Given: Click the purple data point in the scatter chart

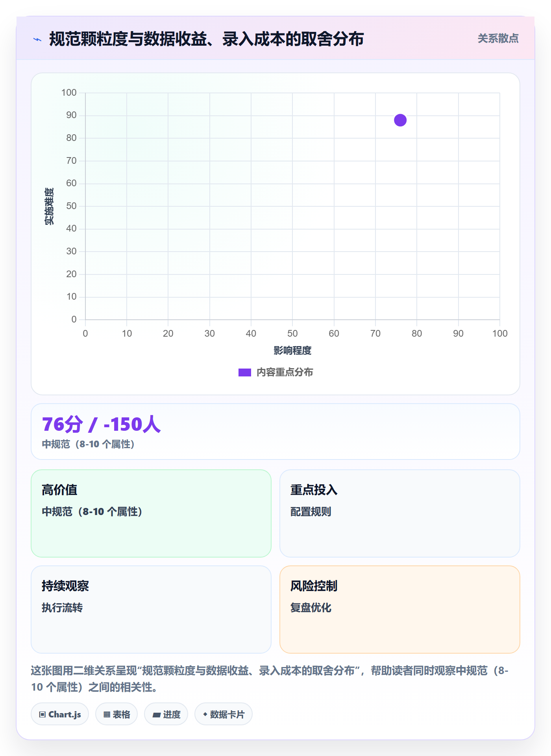Looking at the screenshot, I should [400, 120].
